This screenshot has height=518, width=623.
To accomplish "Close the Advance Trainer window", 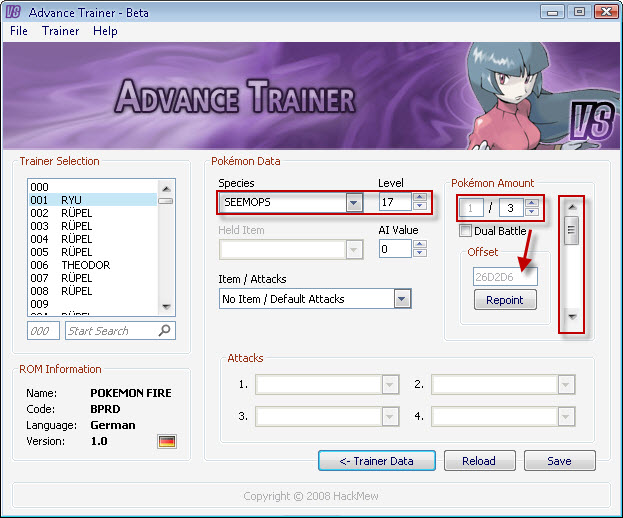I will (606, 12).
